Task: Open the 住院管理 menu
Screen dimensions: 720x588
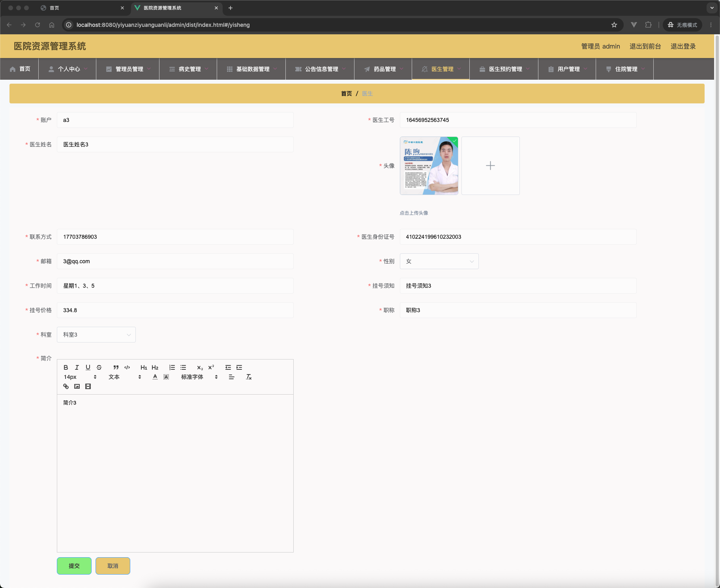Action: coord(625,69)
